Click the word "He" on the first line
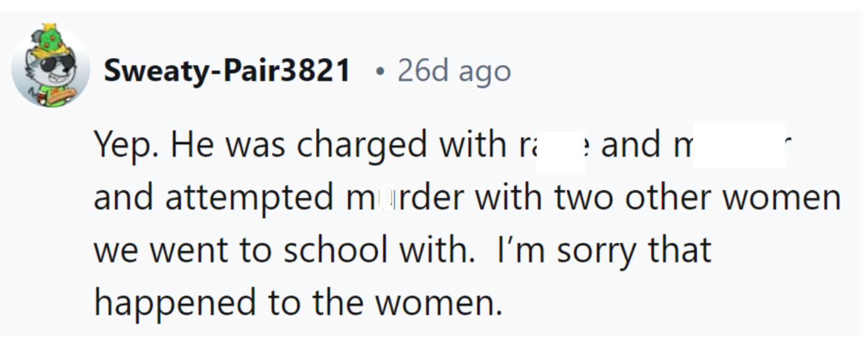Image resolution: width=868 pixels, height=349 pixels. coord(192,144)
